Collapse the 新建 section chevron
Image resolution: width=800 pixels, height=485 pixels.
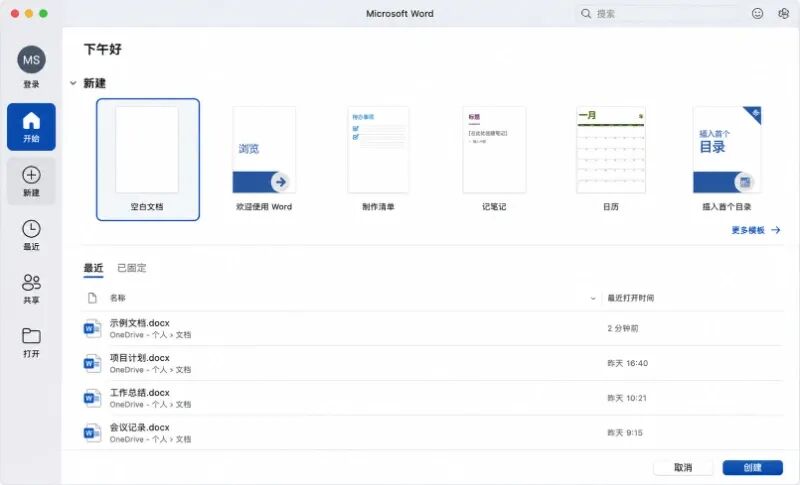point(73,83)
